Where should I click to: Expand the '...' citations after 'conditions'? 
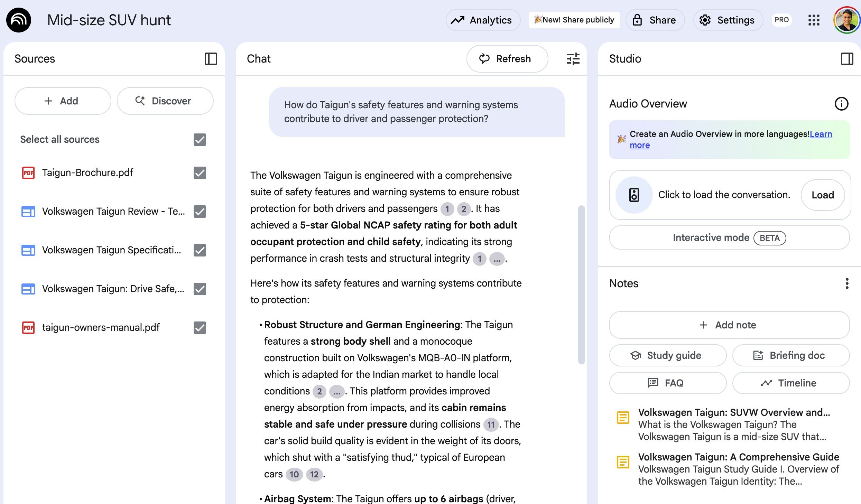[337, 391]
